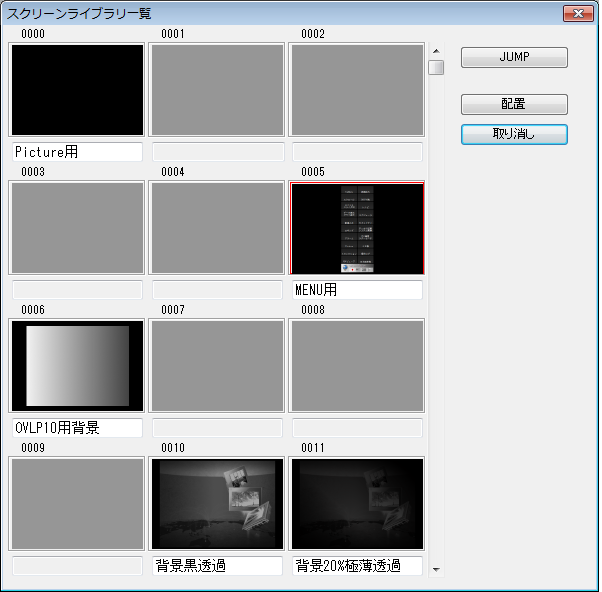Image resolution: width=602 pixels, height=592 pixels.
Task: Click the Picture用 name field
Action: (x=77, y=152)
